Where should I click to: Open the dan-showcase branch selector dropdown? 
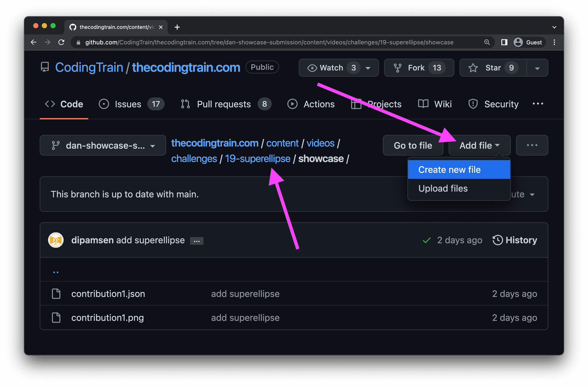(x=103, y=145)
